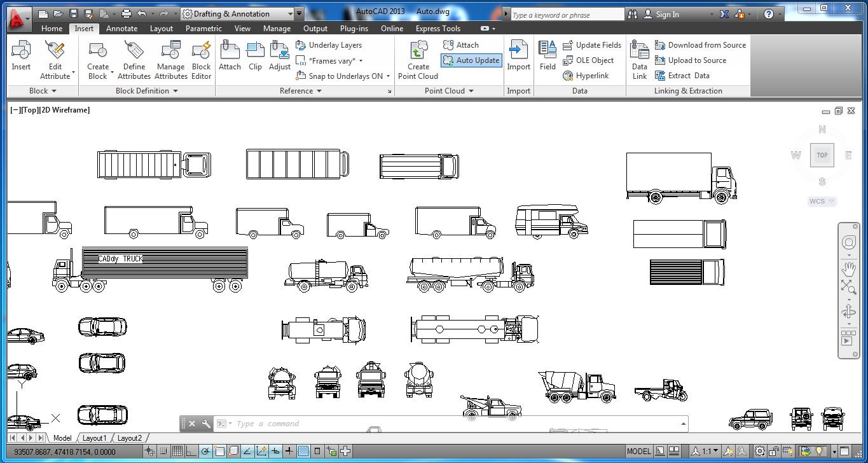
Task: Click the OLE Object tool
Action: (588, 60)
